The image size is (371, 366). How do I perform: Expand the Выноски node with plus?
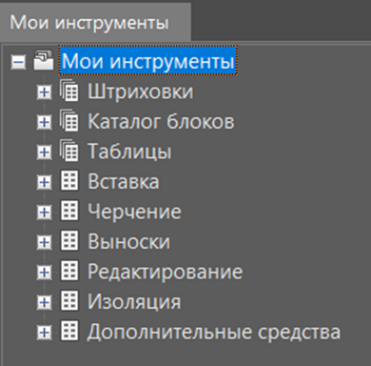coord(44,242)
